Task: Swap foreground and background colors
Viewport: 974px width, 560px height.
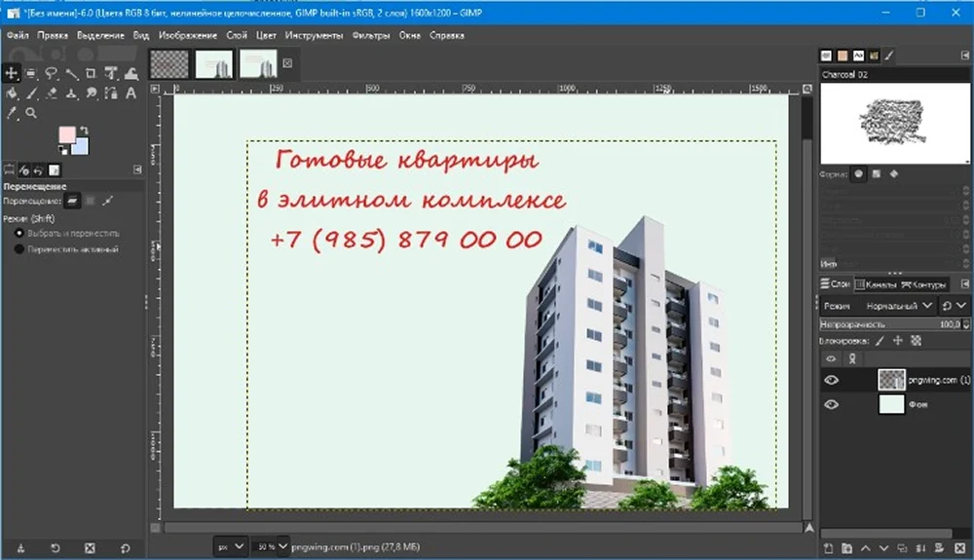Action: point(84,130)
